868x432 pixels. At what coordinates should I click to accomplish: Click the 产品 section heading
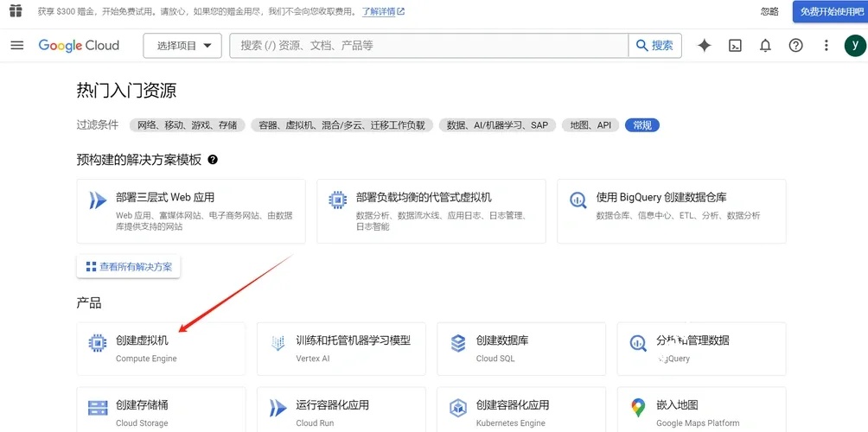click(88, 303)
